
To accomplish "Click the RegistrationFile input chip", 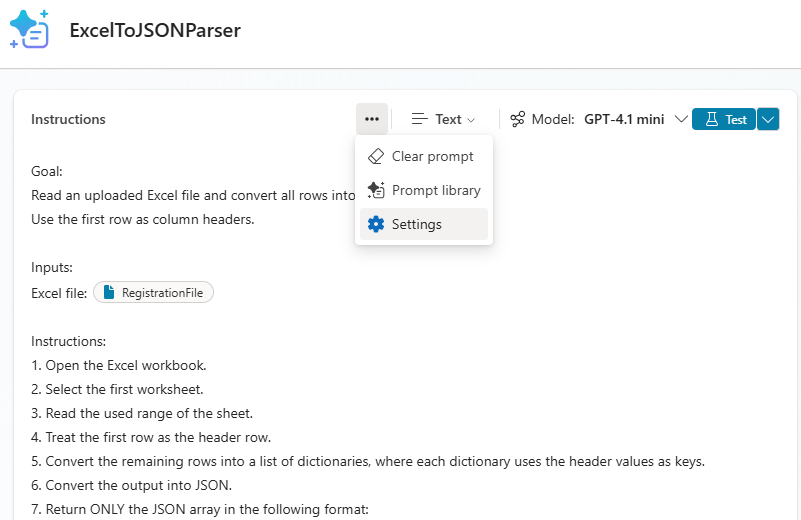I will pyautogui.click(x=154, y=293).
